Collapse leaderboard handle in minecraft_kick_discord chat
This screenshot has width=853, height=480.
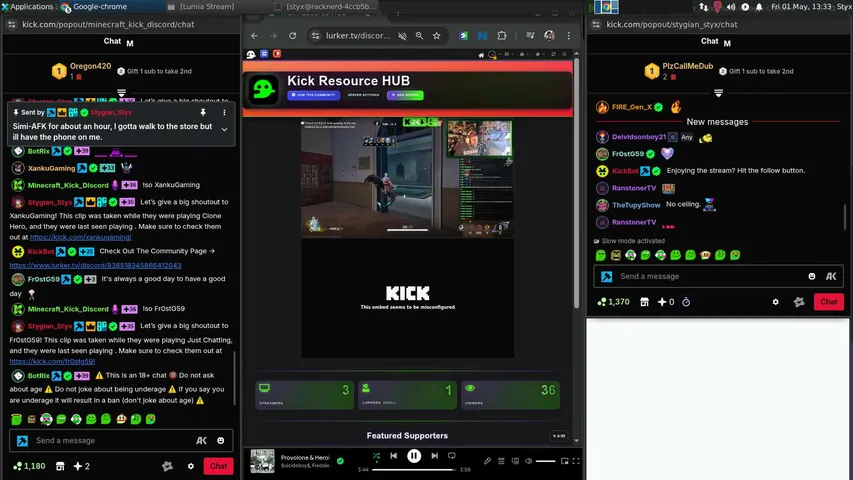click(x=121, y=93)
